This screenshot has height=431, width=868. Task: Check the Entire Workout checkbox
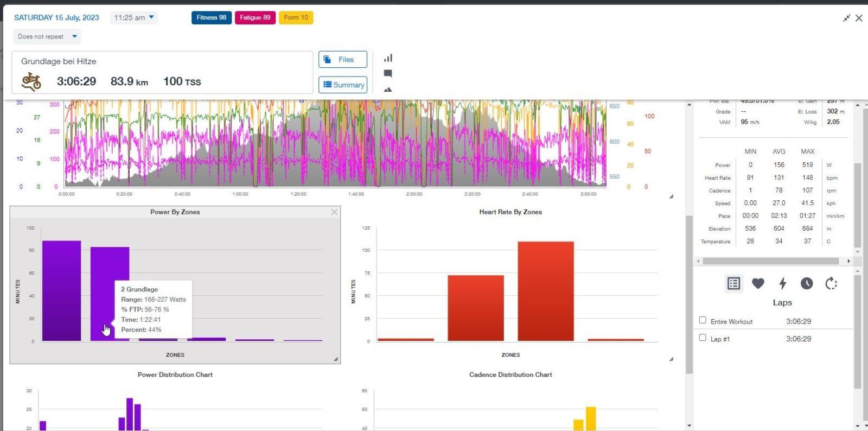(x=703, y=320)
